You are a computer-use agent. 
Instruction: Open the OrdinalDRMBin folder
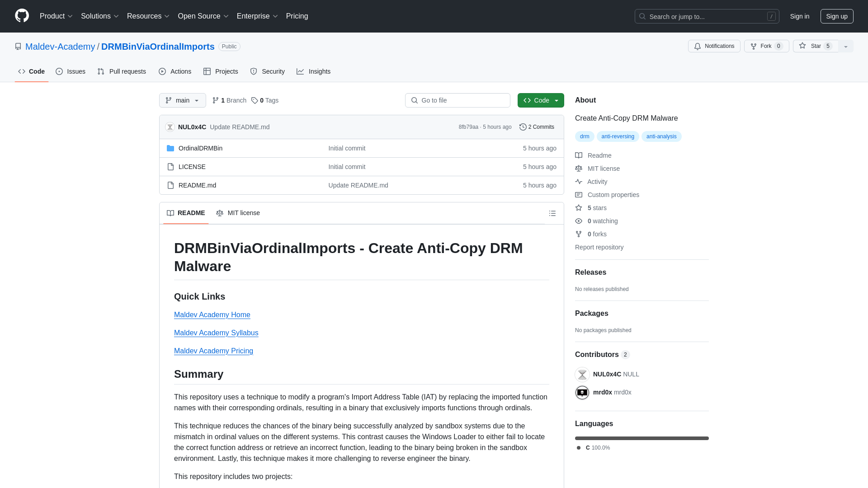click(200, 148)
